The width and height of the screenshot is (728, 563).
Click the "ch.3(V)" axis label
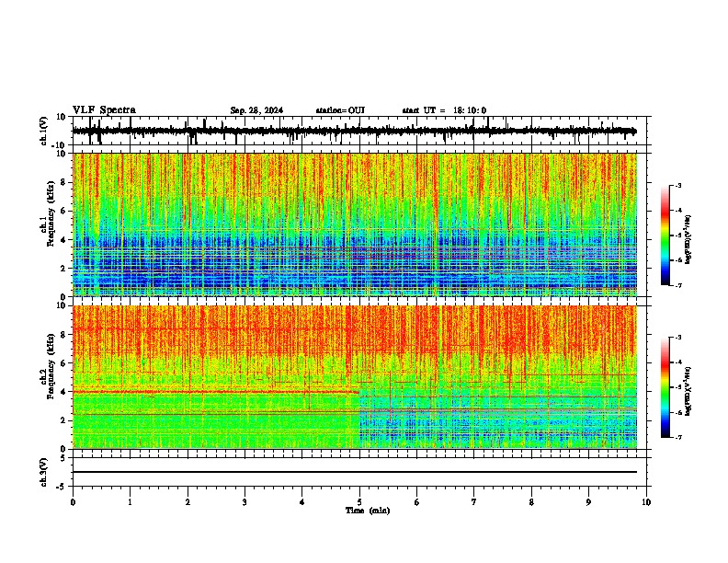point(44,472)
